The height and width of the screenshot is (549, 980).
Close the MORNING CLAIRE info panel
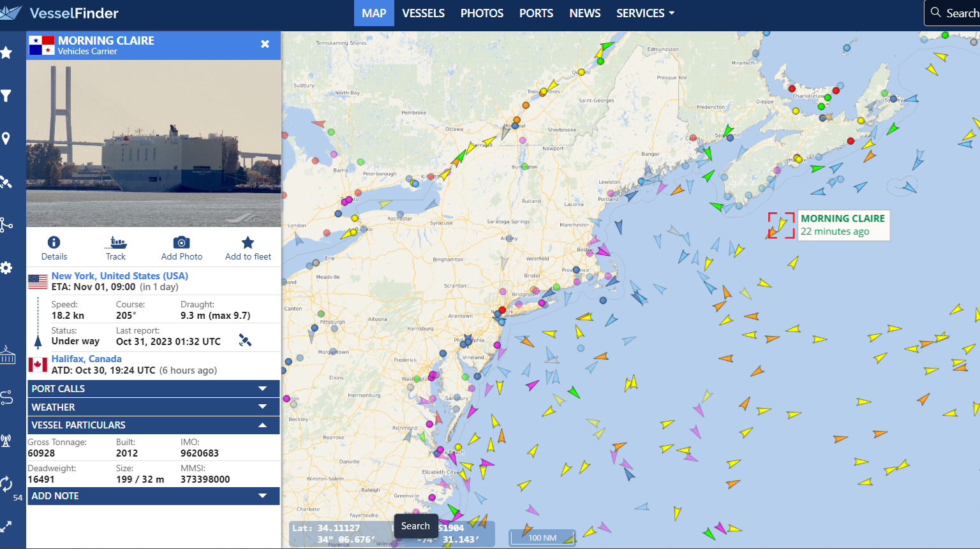[265, 44]
